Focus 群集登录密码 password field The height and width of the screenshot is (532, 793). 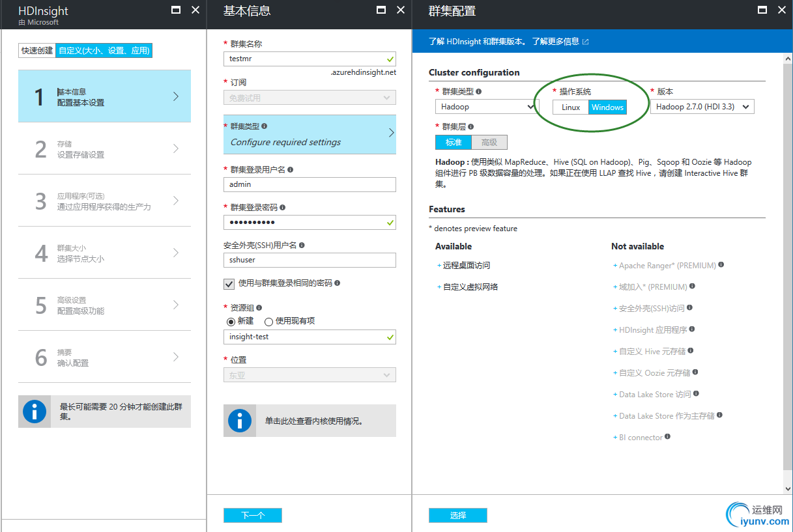coord(310,222)
